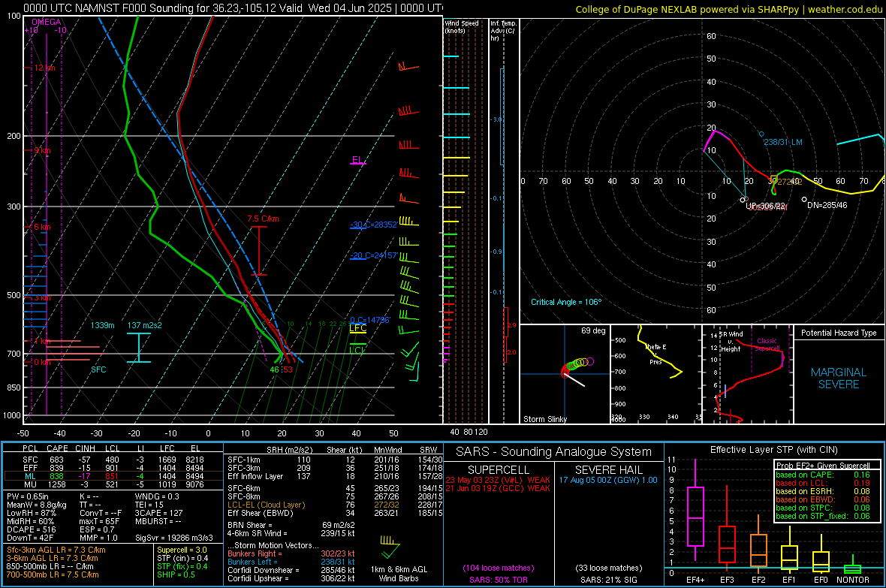
Task: Click the red 9 km height marker
Action: 42,150
